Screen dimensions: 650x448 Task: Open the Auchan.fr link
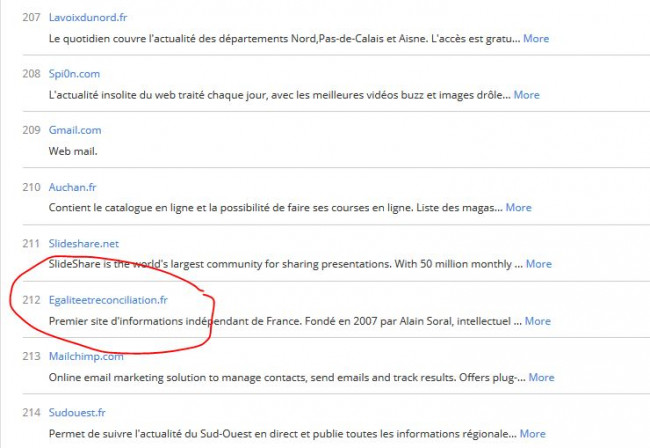pyautogui.click(x=73, y=187)
